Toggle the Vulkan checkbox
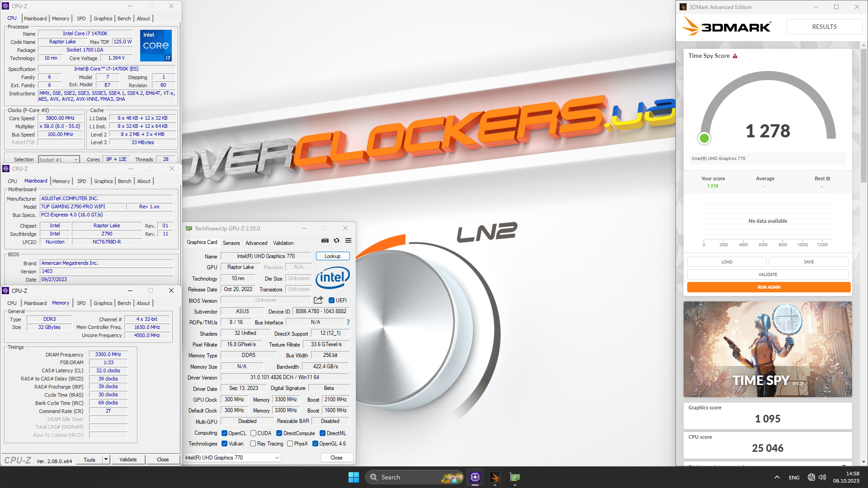The height and width of the screenshot is (488, 868). click(x=224, y=444)
